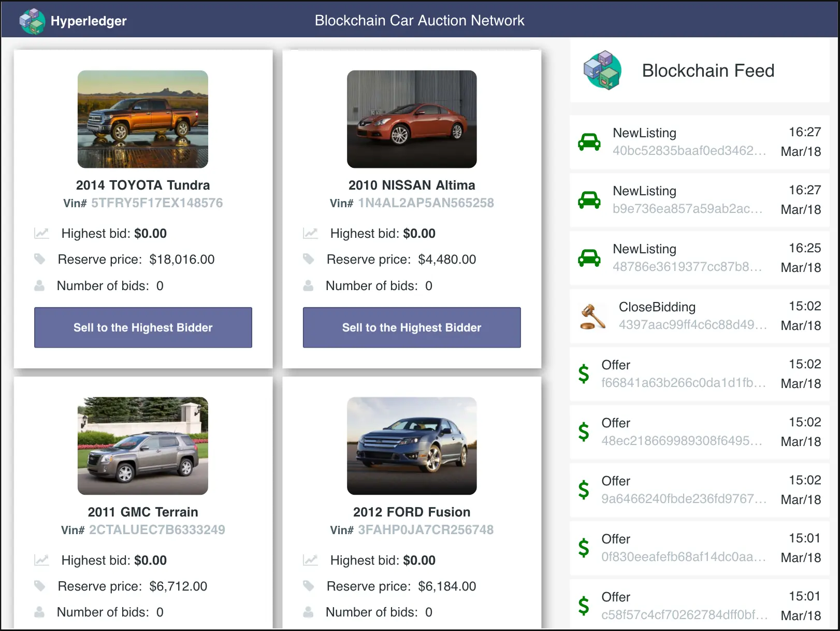Screen dimensions: 840x631
Task: Click reserve price $4,480.00
Action: (x=447, y=260)
